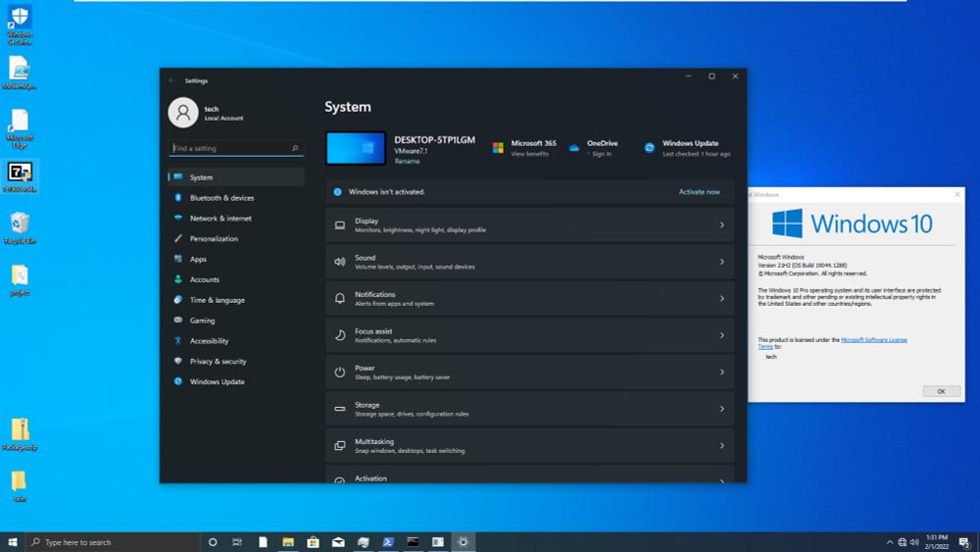Open Command Prompt window on taskbar
This screenshot has width=980, height=552.
point(414,542)
